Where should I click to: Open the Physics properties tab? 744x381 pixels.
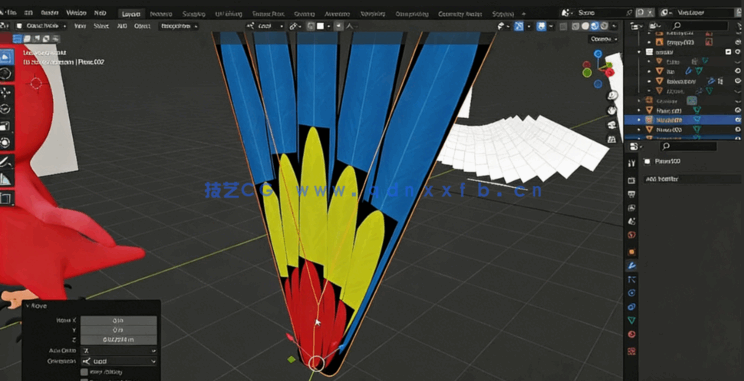[x=632, y=293]
